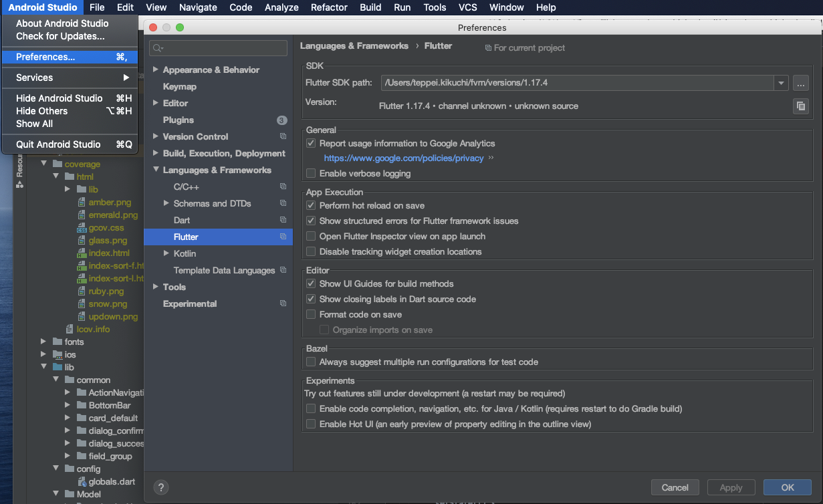Image resolution: width=823 pixels, height=504 pixels.
Task: Collapse Languages & Frameworks section
Action: [x=156, y=170]
